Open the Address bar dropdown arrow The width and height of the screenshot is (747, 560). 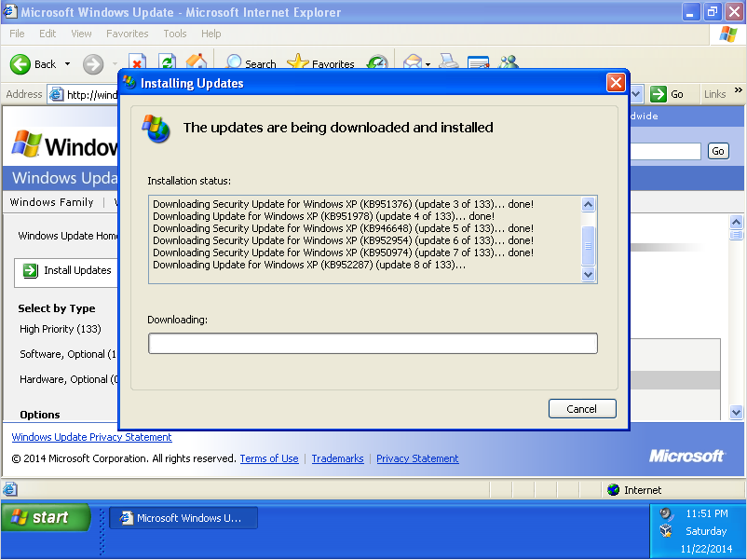point(636,94)
